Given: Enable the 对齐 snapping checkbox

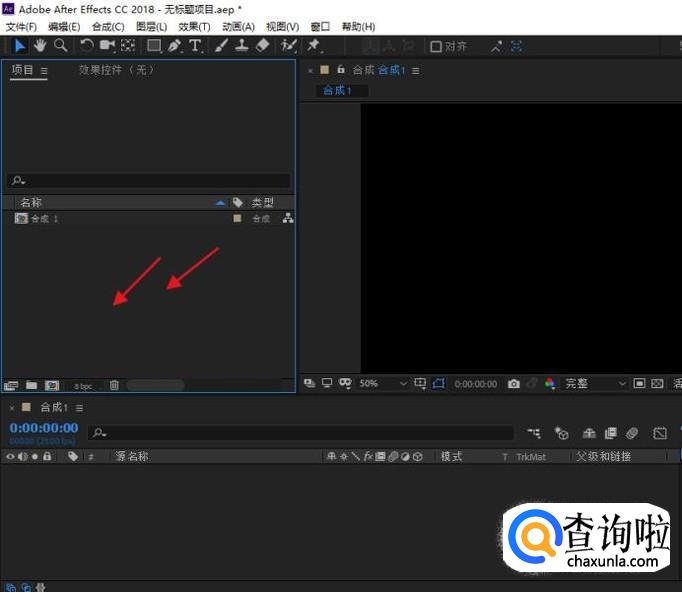Looking at the screenshot, I should pos(436,46).
